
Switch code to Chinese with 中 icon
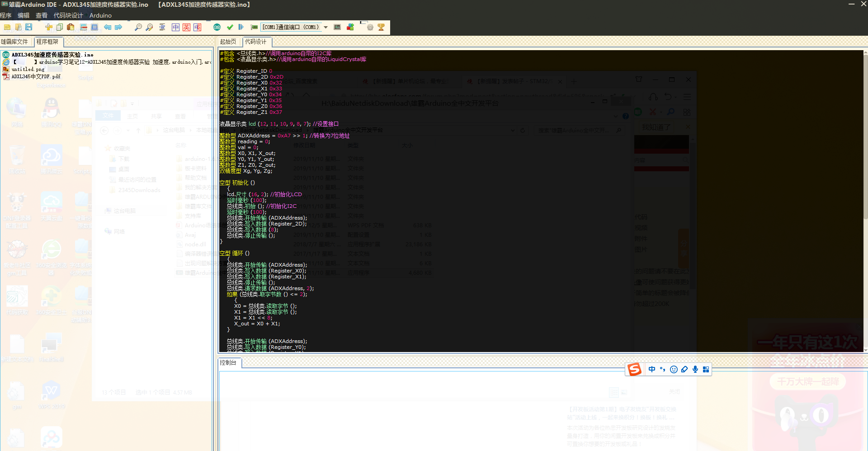(175, 27)
